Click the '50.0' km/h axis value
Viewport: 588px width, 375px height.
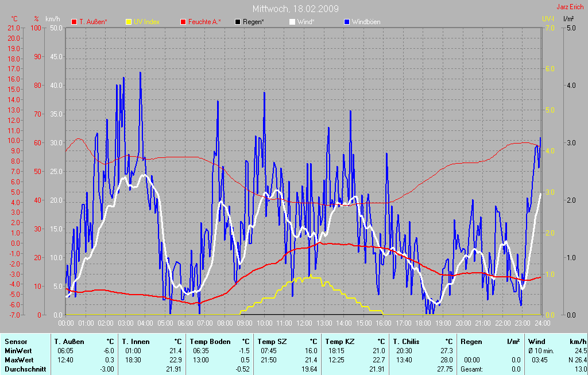56,28
